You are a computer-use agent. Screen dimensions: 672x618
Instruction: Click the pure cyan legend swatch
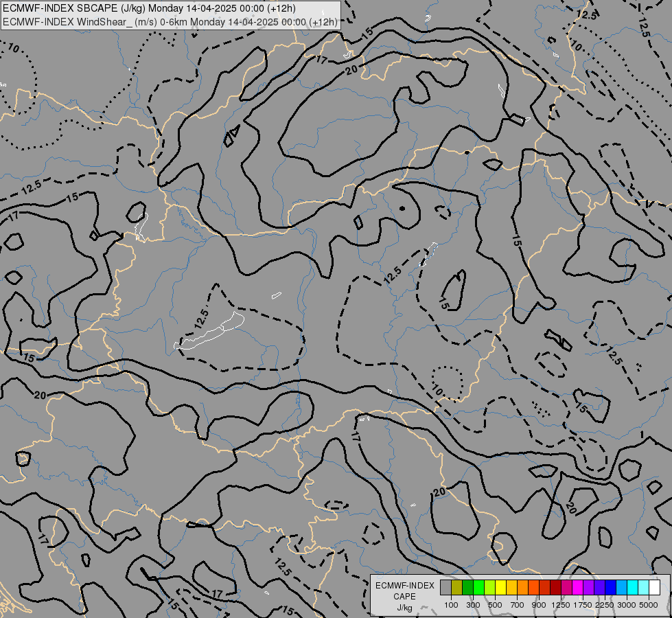[x=633, y=587]
